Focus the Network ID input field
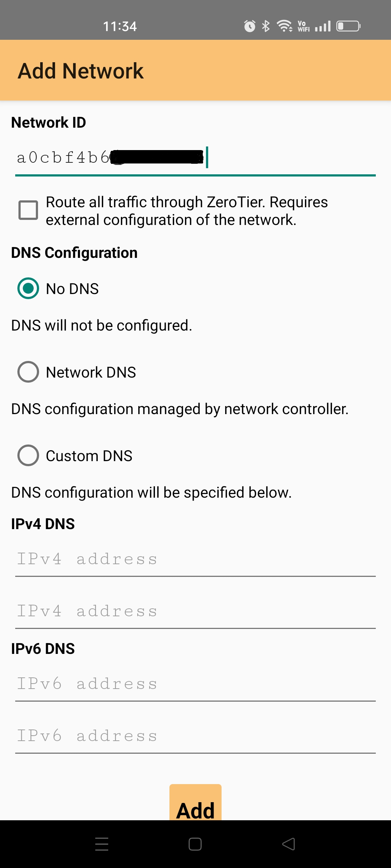Viewport: 391px width, 868px height. (x=195, y=158)
